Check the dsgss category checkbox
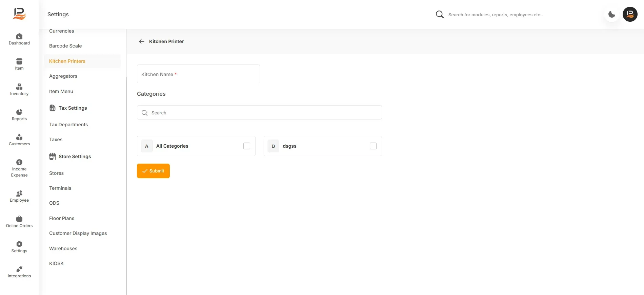 click(373, 146)
